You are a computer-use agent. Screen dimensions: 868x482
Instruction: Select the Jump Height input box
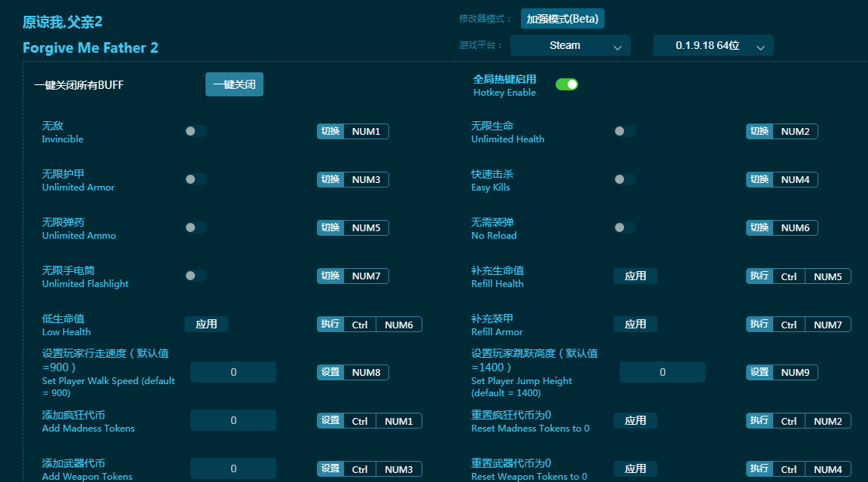pyautogui.click(x=662, y=372)
